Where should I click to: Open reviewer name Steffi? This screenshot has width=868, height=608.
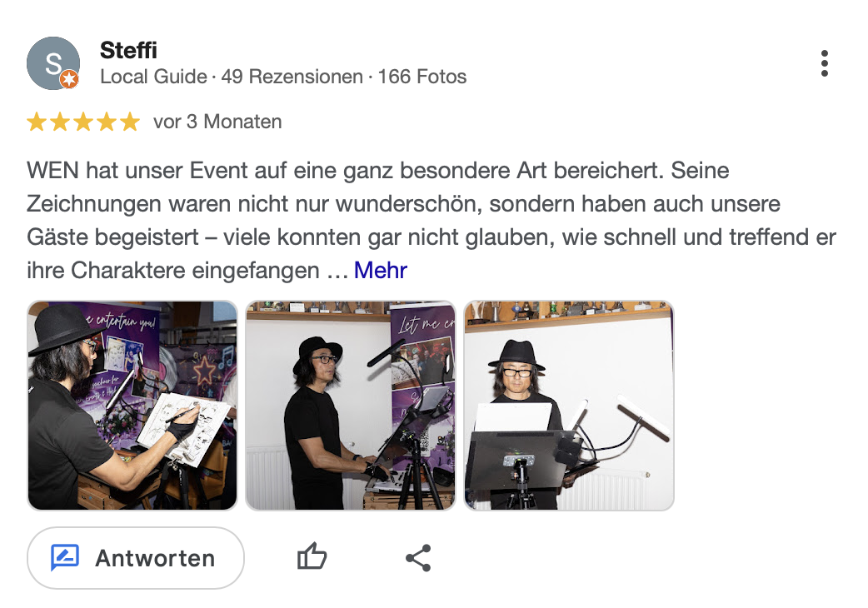point(128,50)
